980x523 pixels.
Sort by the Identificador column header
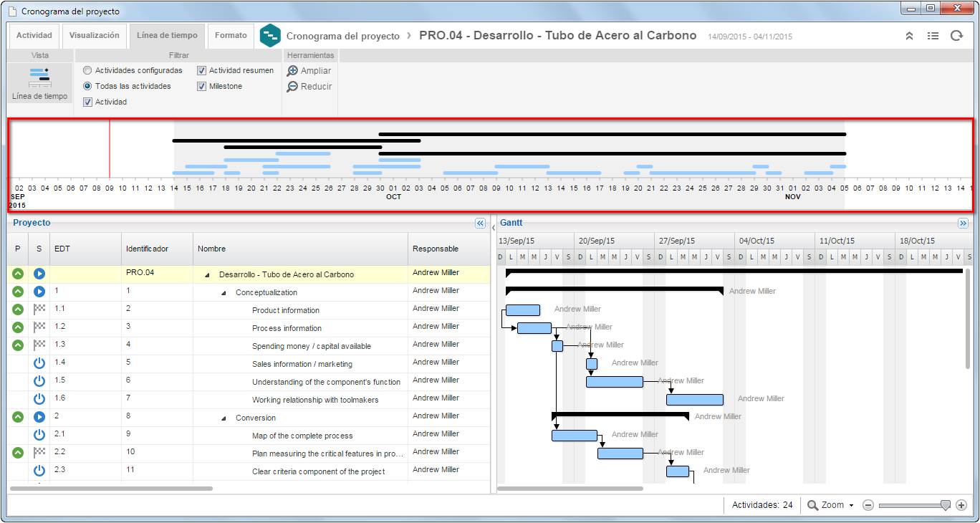157,249
